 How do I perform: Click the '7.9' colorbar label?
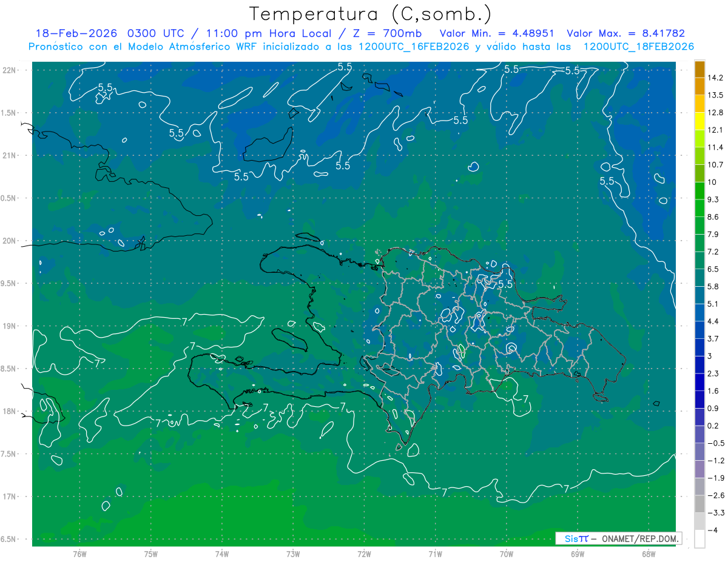[x=713, y=235]
